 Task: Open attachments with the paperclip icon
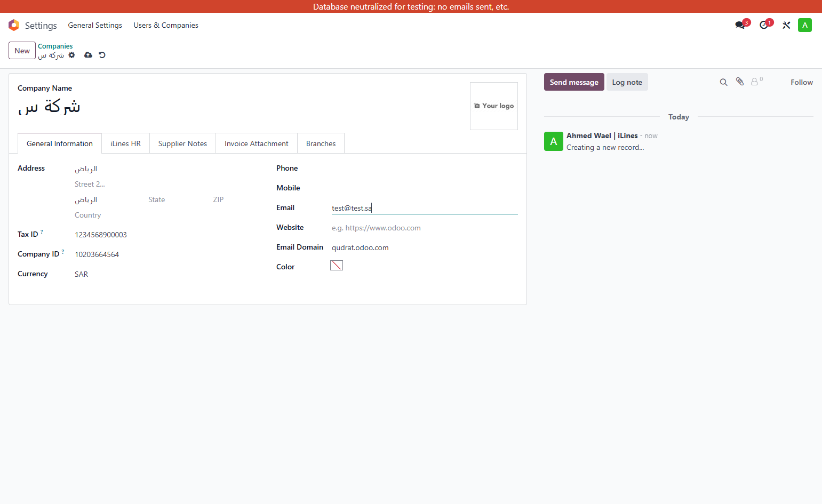click(x=740, y=82)
